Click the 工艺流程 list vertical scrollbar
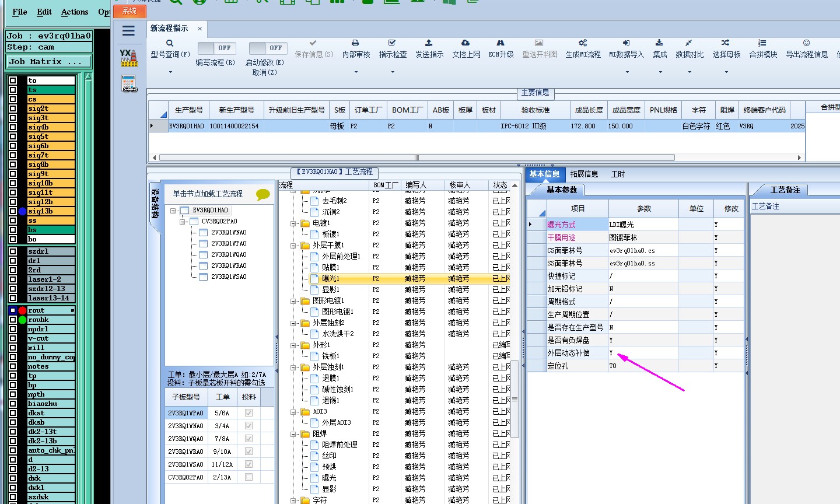Image resolution: width=840 pixels, height=504 pixels. click(x=514, y=399)
